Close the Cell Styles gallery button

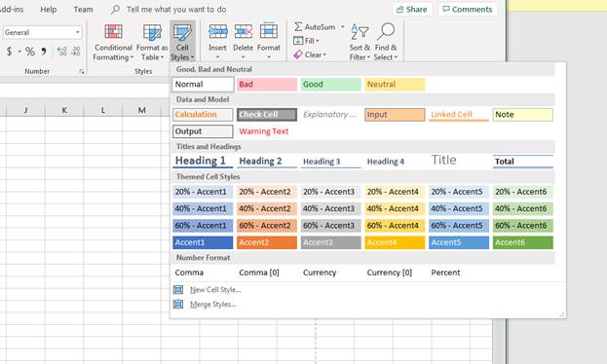point(182,42)
